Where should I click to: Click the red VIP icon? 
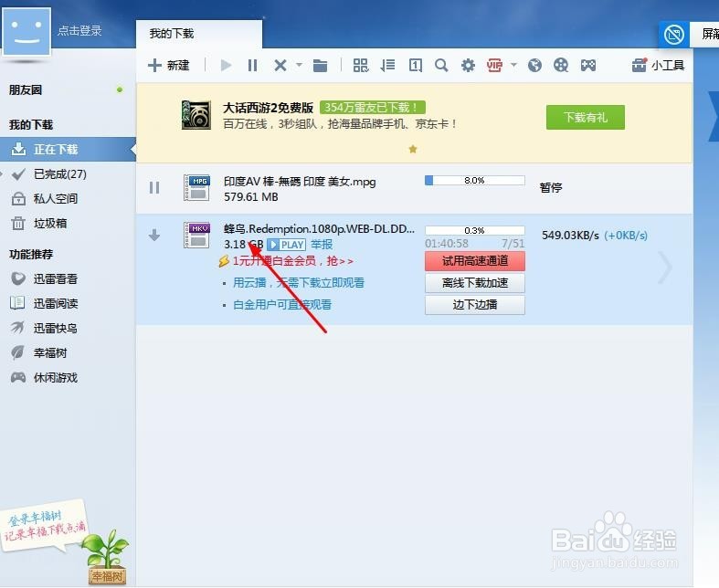click(x=494, y=65)
